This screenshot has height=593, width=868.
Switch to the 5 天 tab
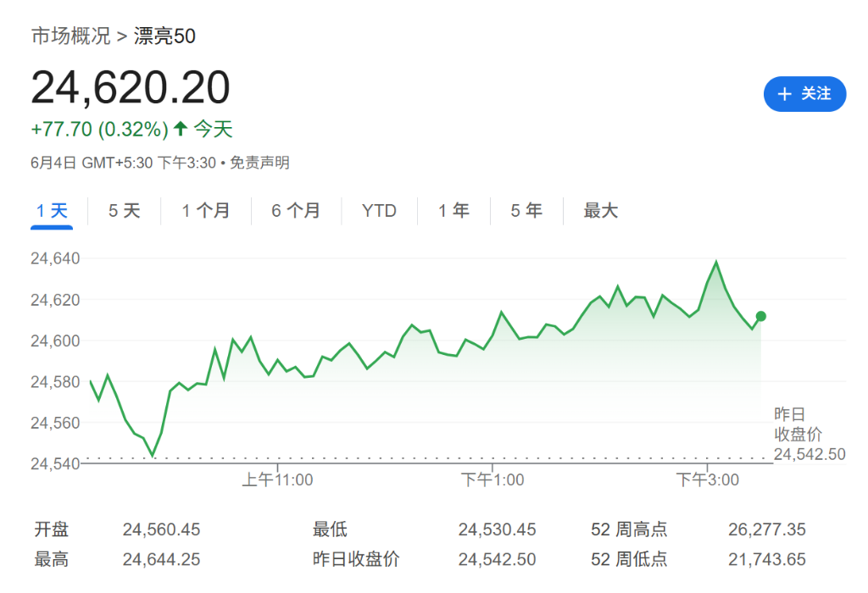[x=125, y=211]
